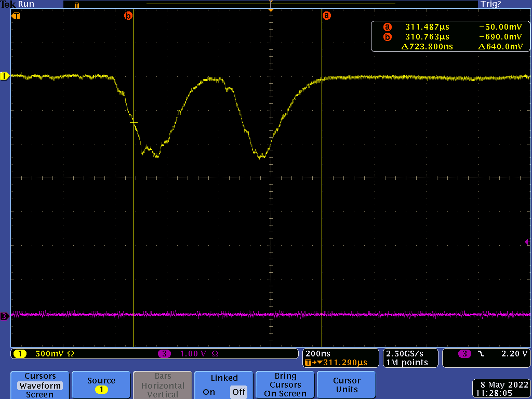This screenshot has height=399, width=532.
Task: Click the orange trigger point marker at top center
Action: pos(271,9)
